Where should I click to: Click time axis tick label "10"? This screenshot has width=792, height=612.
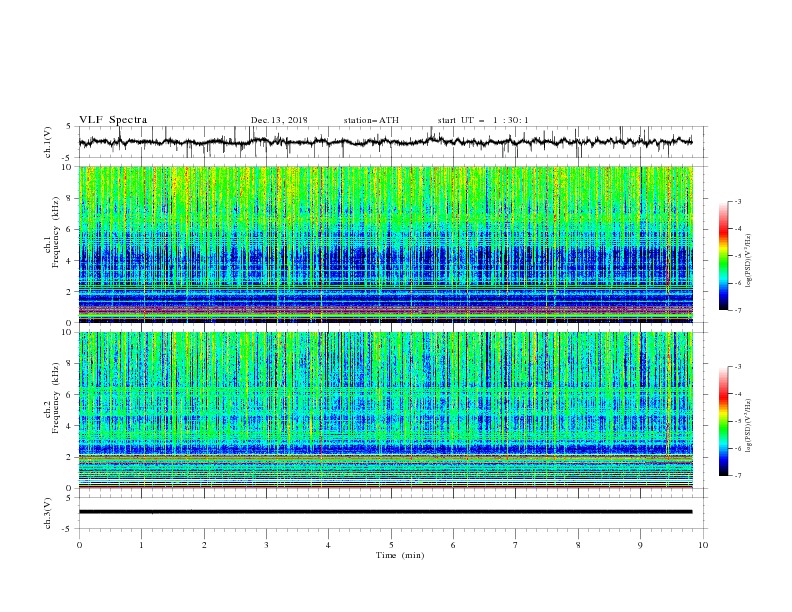pyautogui.click(x=703, y=545)
